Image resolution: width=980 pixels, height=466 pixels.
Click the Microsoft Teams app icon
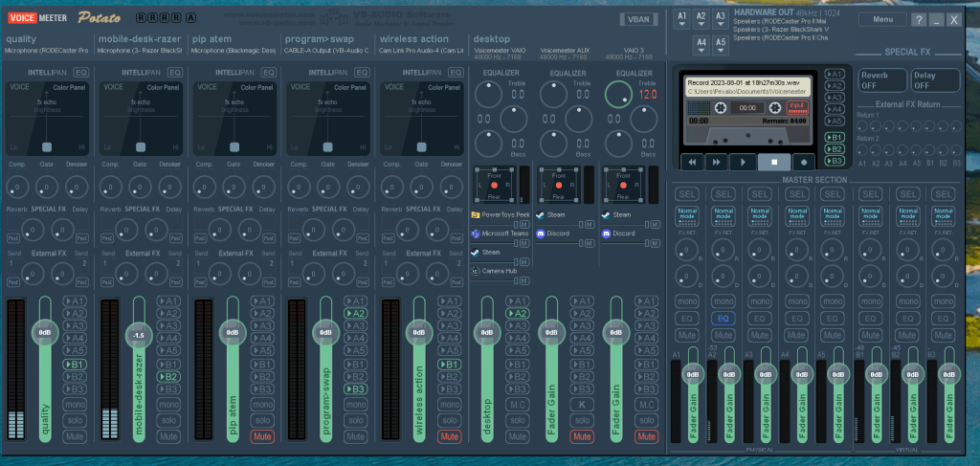(x=476, y=233)
